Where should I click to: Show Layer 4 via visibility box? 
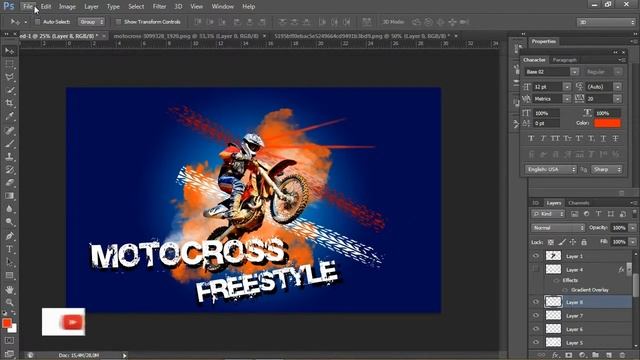[x=536, y=269]
